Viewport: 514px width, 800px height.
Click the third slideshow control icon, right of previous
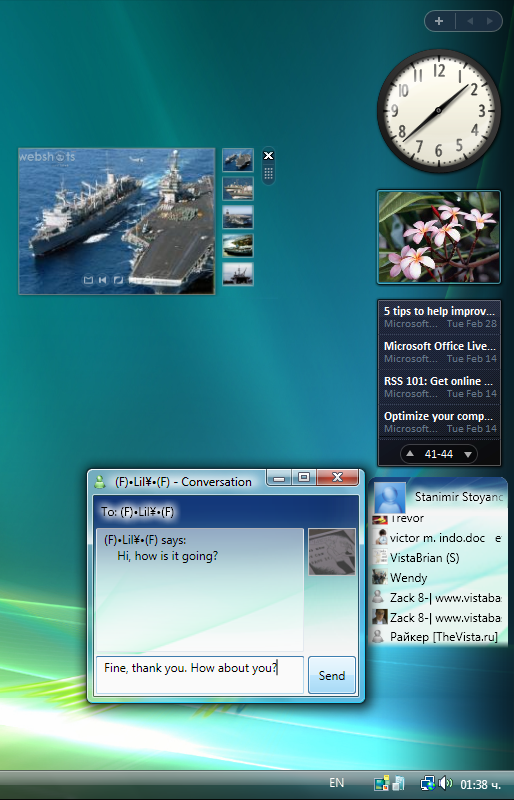[x=118, y=280]
